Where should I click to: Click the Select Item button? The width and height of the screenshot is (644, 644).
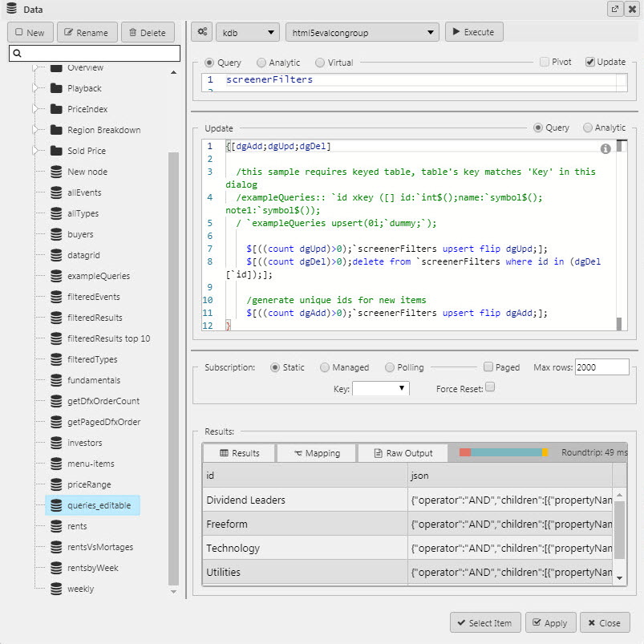tap(484, 622)
